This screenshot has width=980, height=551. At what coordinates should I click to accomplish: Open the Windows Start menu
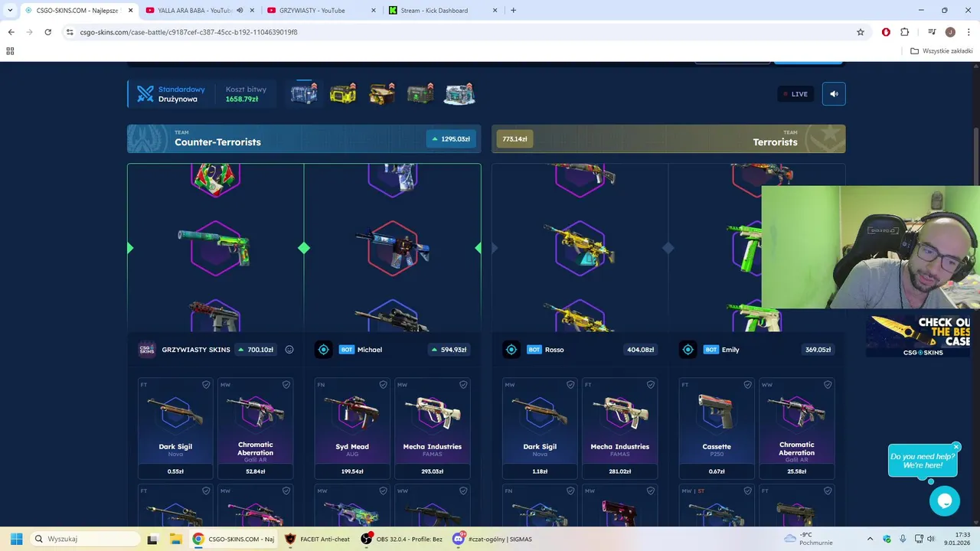(x=16, y=539)
